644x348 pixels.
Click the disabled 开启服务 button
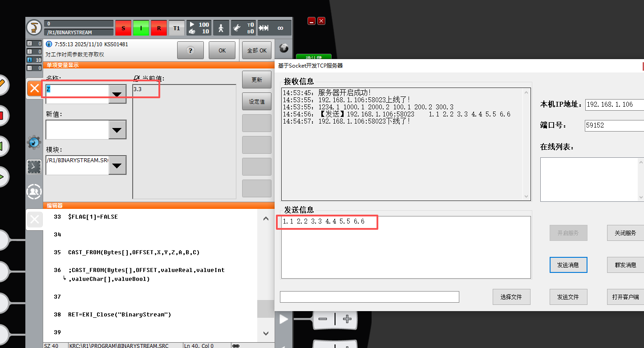(568, 233)
